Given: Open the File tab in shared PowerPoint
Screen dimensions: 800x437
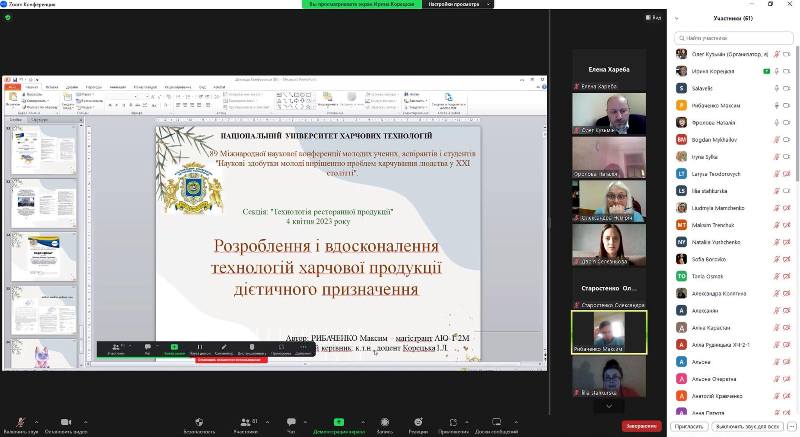Looking at the screenshot, I should [12, 87].
